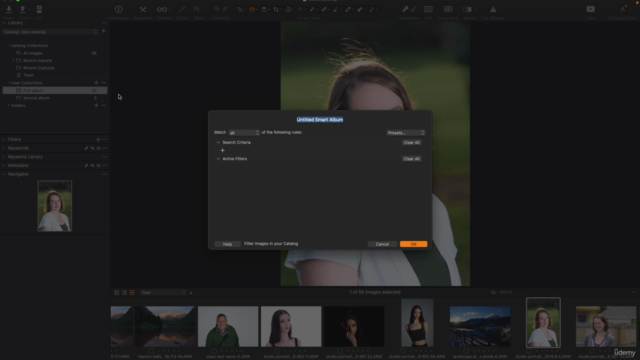The image size is (640, 360).
Task: Toggle the Exposure Warning triangle icon
Action: 493,9
